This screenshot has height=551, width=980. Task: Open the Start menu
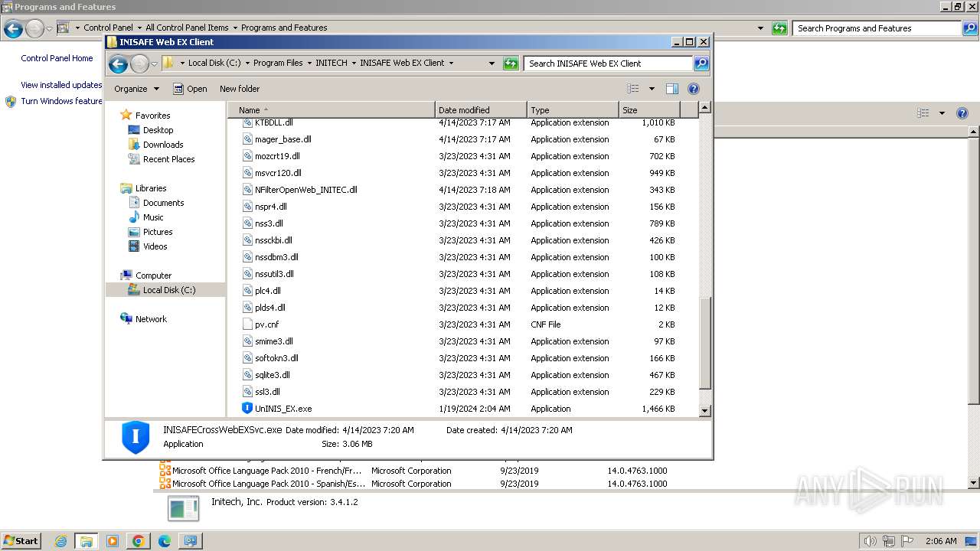pyautogui.click(x=21, y=540)
